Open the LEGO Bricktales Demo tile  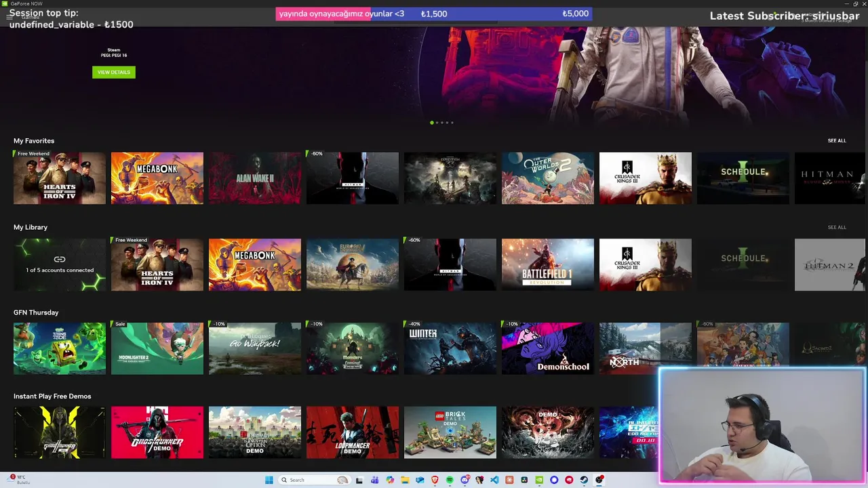[450, 432]
